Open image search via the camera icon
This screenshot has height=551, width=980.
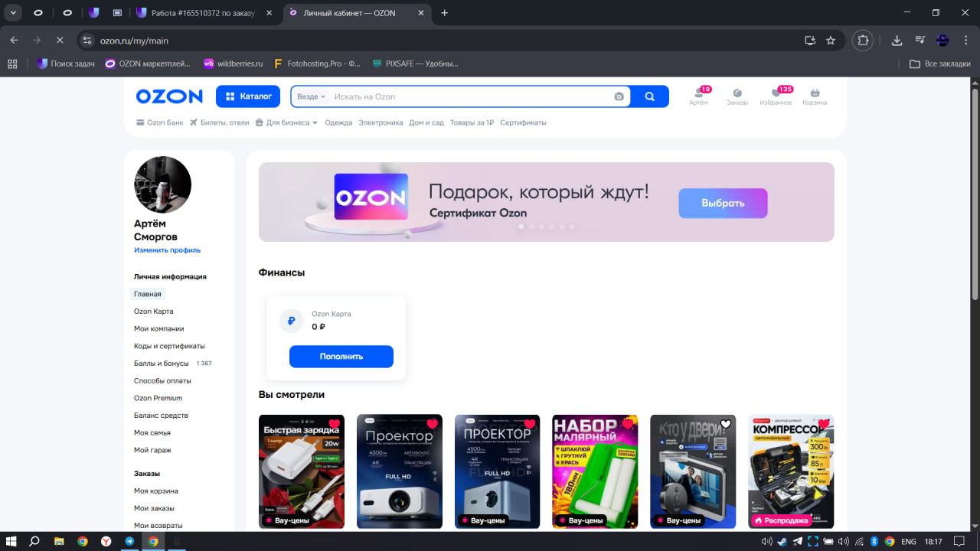pyautogui.click(x=619, y=96)
